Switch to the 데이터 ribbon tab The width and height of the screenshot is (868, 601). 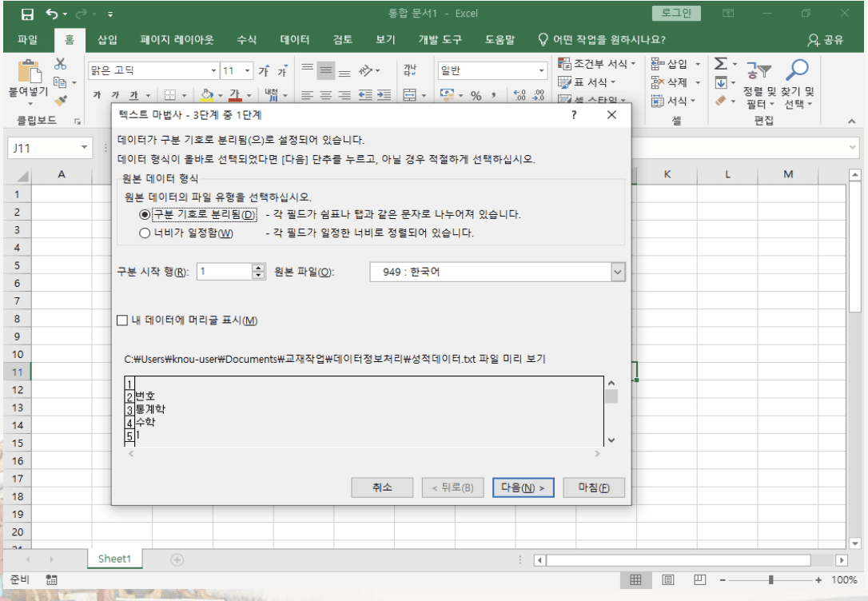(295, 40)
